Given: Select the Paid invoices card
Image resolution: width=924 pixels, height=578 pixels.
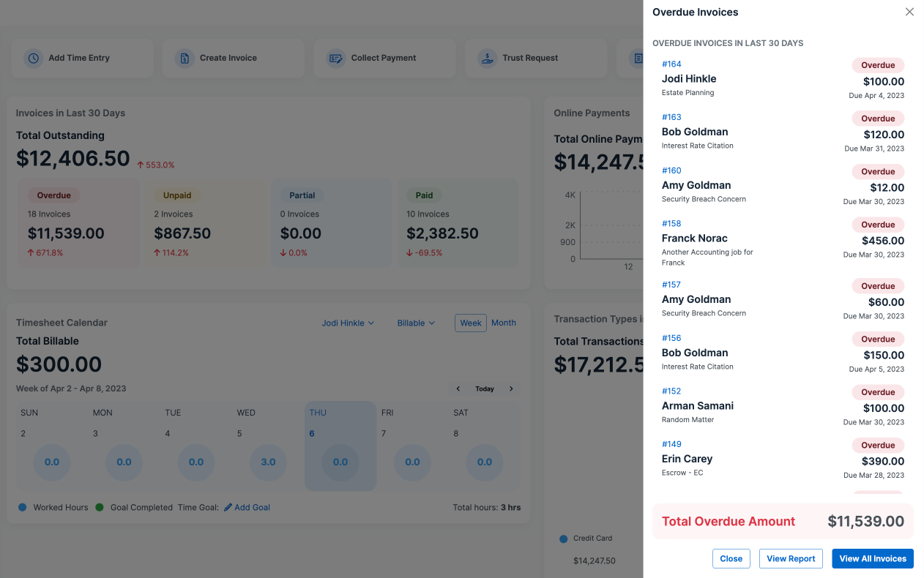Looking at the screenshot, I should (x=458, y=223).
